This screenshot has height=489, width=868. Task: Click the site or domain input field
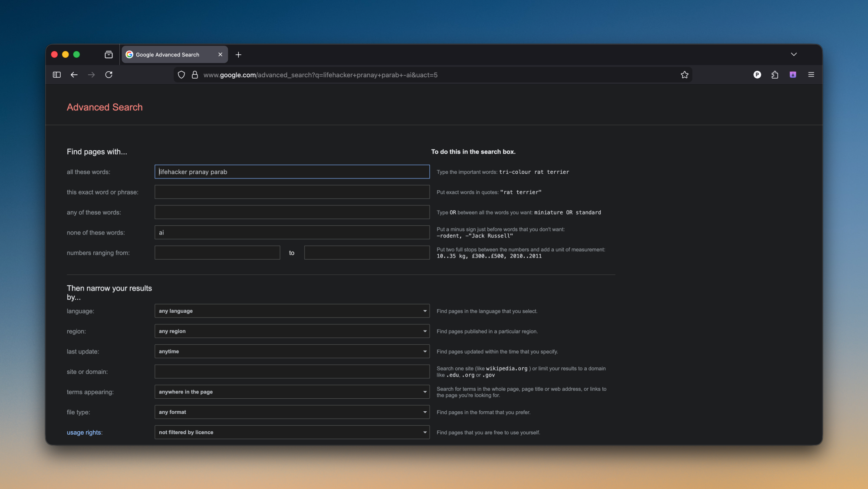pyautogui.click(x=292, y=371)
